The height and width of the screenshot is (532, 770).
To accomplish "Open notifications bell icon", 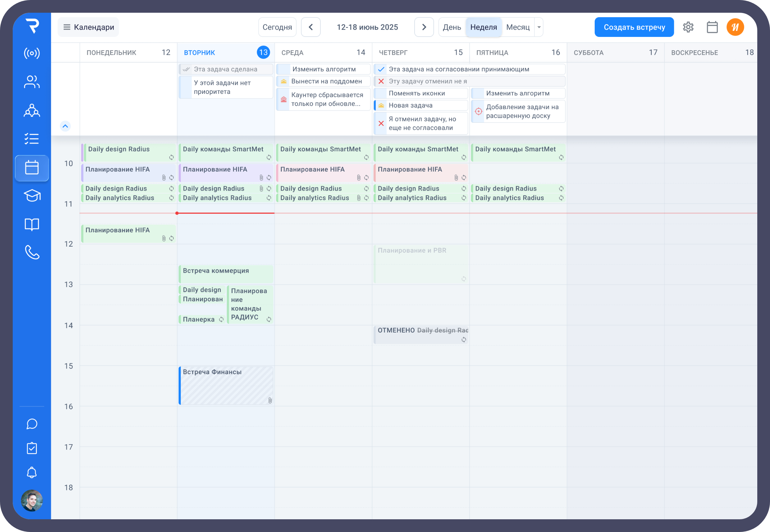I will 32,472.
